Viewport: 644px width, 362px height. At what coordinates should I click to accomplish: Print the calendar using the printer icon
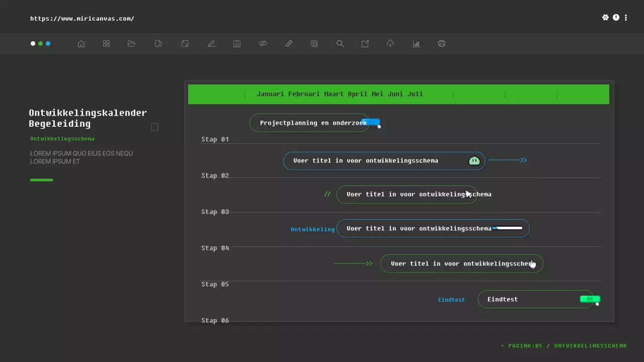coord(441,43)
